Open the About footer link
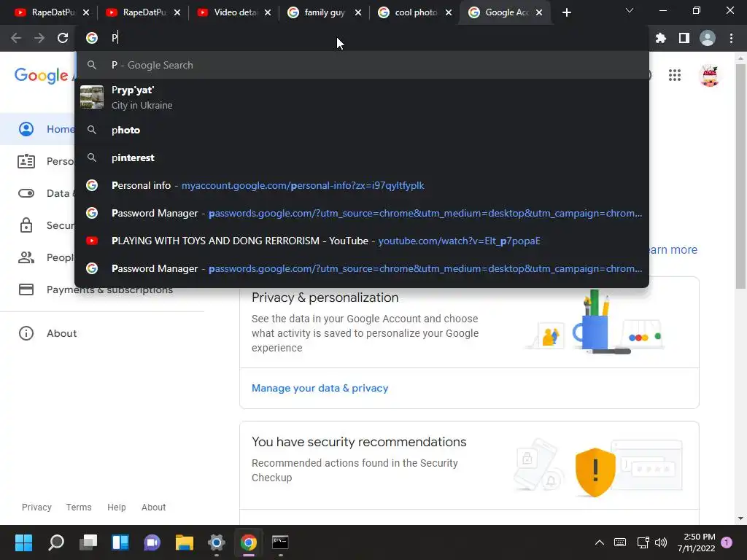The height and width of the screenshot is (560, 747). 153,507
